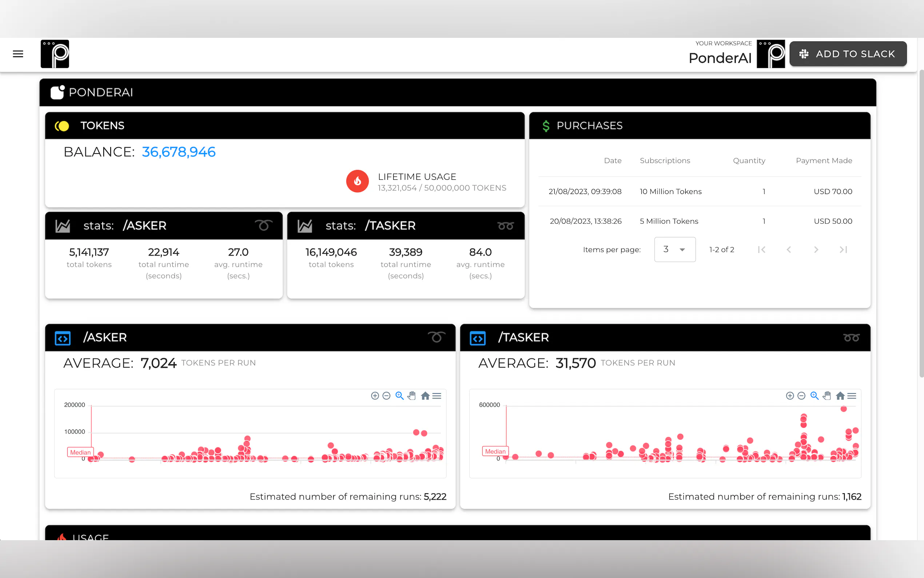Image resolution: width=924 pixels, height=578 pixels.
Task: Go to next purchases page
Action: (x=816, y=250)
